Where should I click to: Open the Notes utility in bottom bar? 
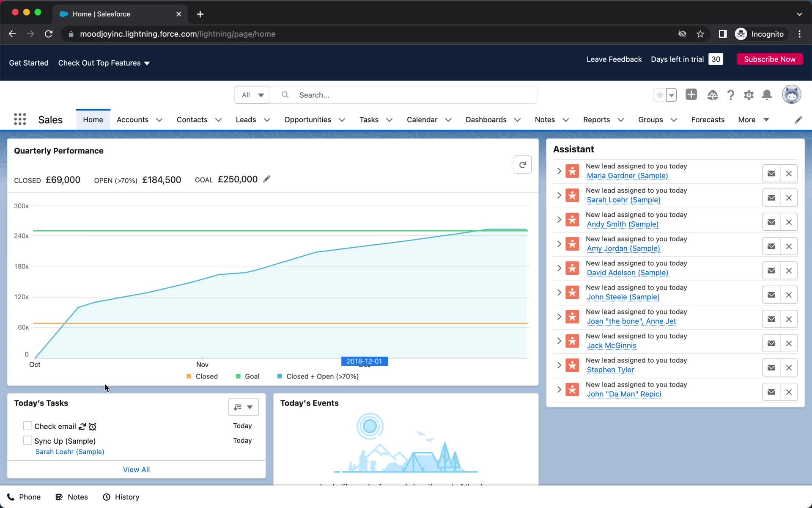click(71, 497)
